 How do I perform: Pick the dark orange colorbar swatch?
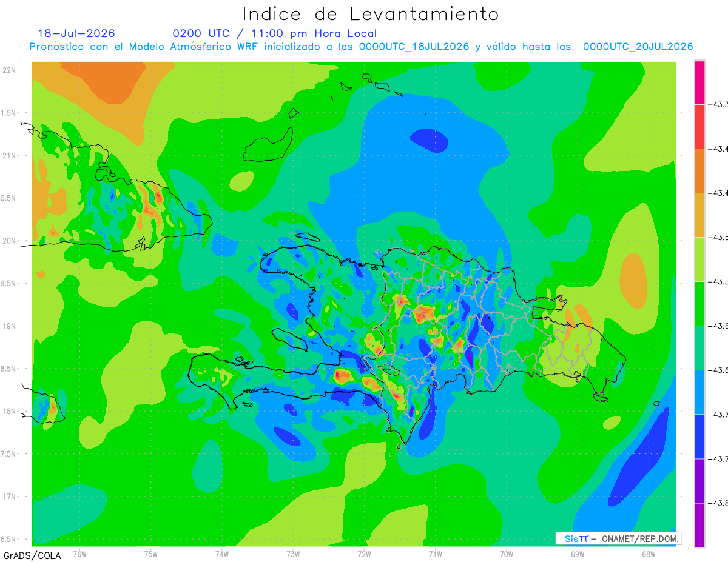pos(699,170)
